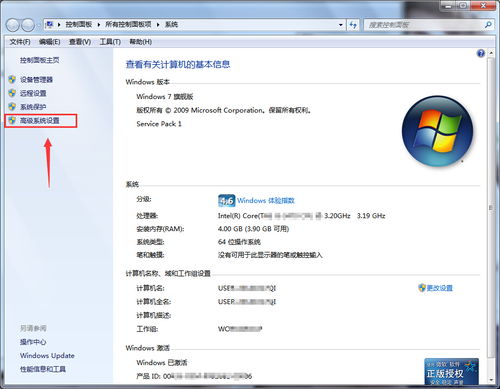The height and width of the screenshot is (389, 500).
Task: Click the search magnifier icon
Action: point(488,25)
